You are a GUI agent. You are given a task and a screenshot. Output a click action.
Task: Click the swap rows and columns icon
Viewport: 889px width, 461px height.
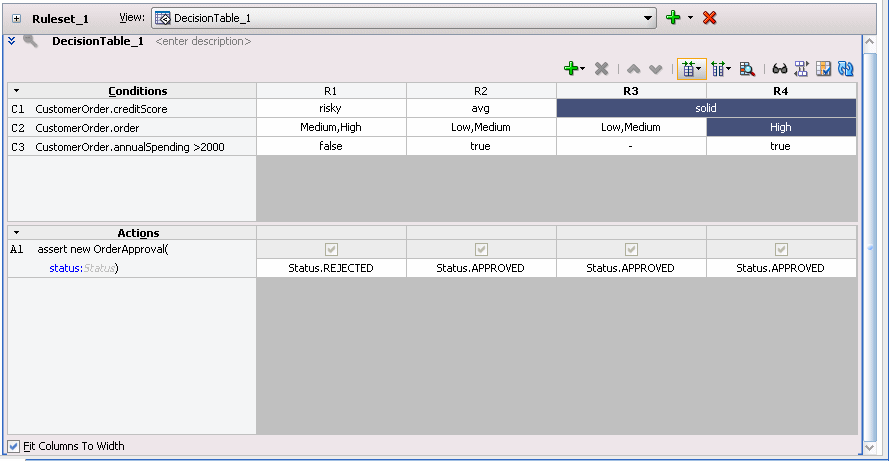pyautogui.click(x=801, y=69)
